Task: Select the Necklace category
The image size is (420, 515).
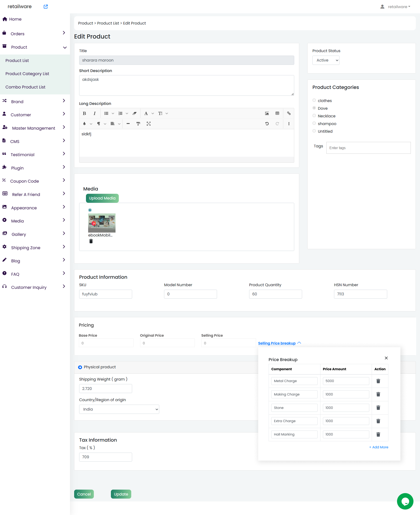Action: [x=314, y=116]
